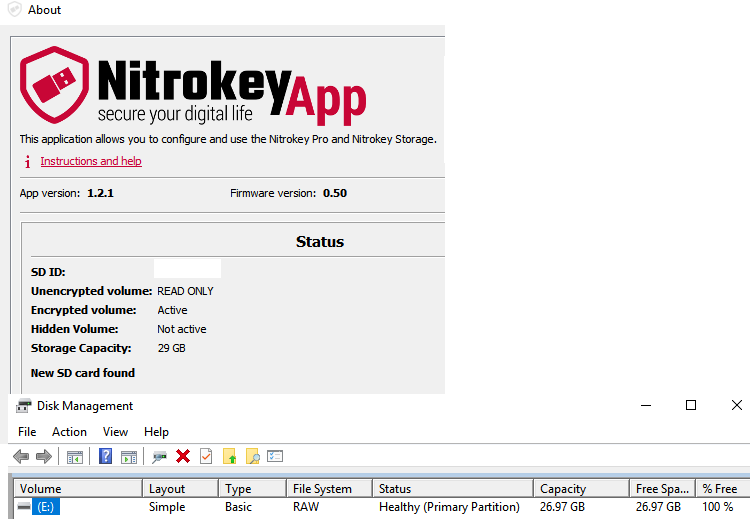Click the Forward arrow in Disk Management toolbar
The width and height of the screenshot is (753, 524).
coord(44,456)
